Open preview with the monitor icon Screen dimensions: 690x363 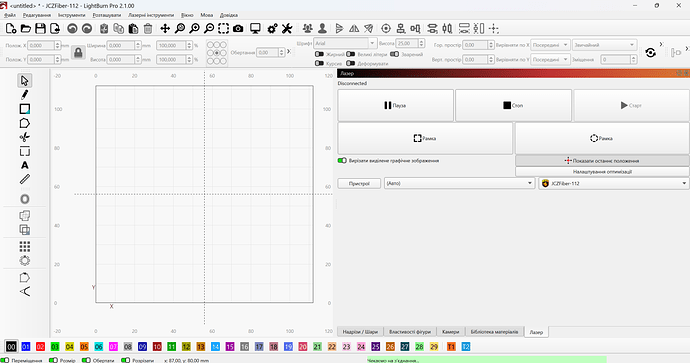(x=255, y=29)
